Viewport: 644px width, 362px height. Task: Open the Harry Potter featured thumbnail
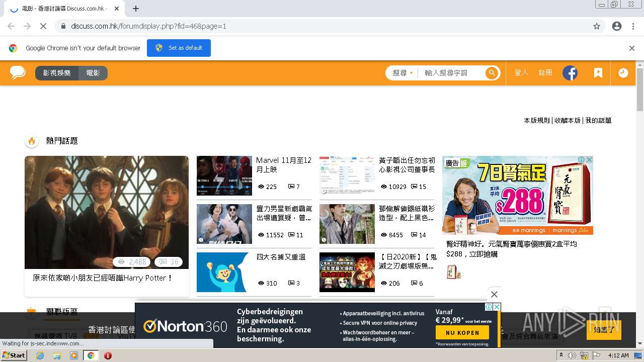tap(107, 212)
